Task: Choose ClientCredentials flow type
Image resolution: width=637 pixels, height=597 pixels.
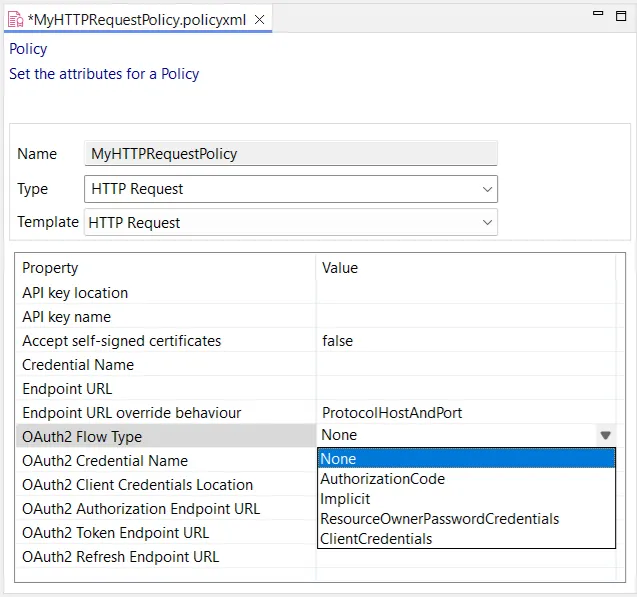Action: click(x=466, y=539)
